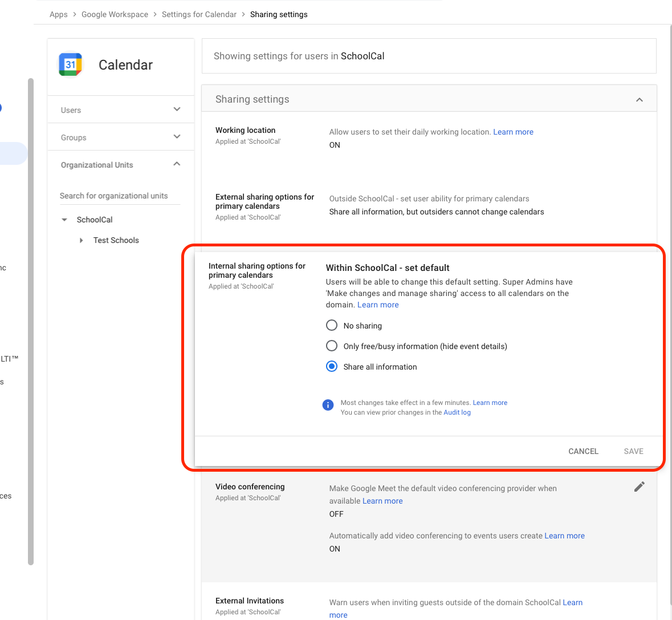Select SchoolCal organizational unit

tap(95, 220)
